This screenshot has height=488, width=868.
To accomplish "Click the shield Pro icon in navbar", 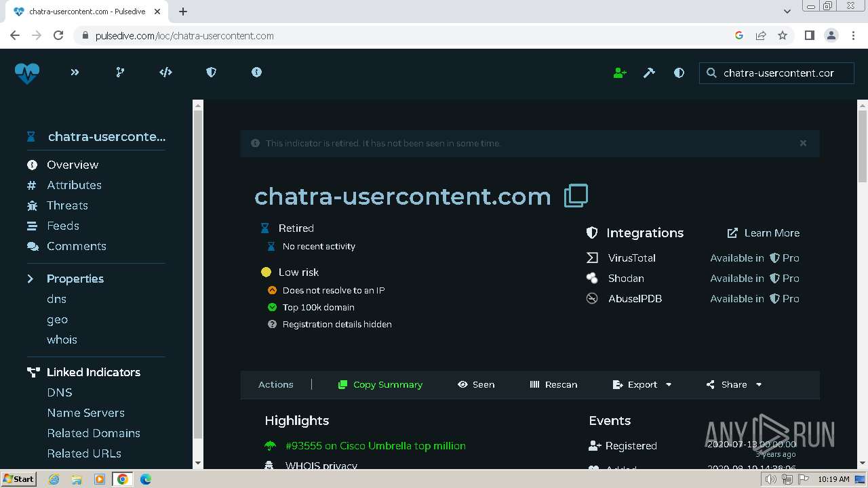I will (x=211, y=72).
